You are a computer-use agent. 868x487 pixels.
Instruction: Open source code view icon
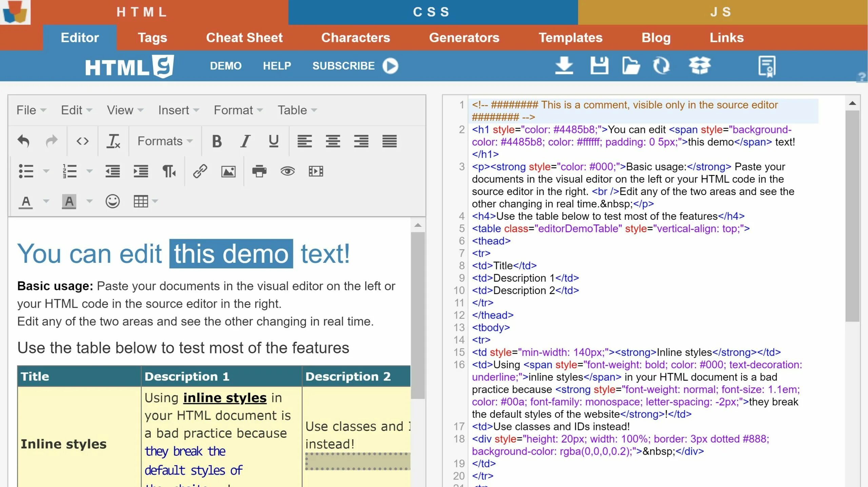[x=82, y=141]
